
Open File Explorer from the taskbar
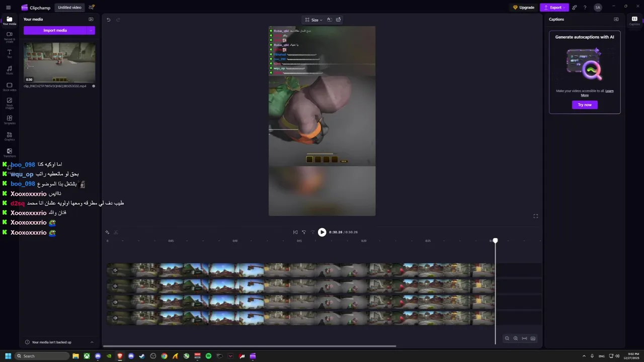point(75,356)
